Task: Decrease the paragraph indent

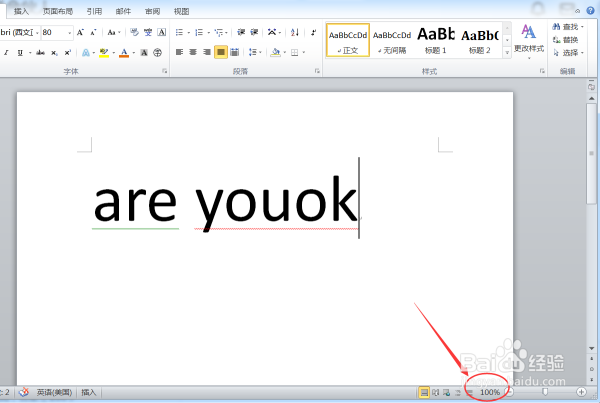Action: (x=241, y=33)
